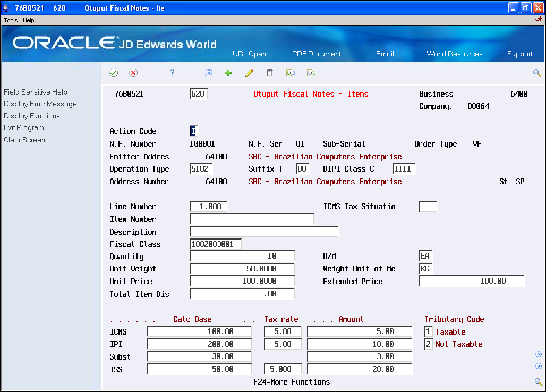Click the Item Number field
546x392 pixels.
coord(252,219)
